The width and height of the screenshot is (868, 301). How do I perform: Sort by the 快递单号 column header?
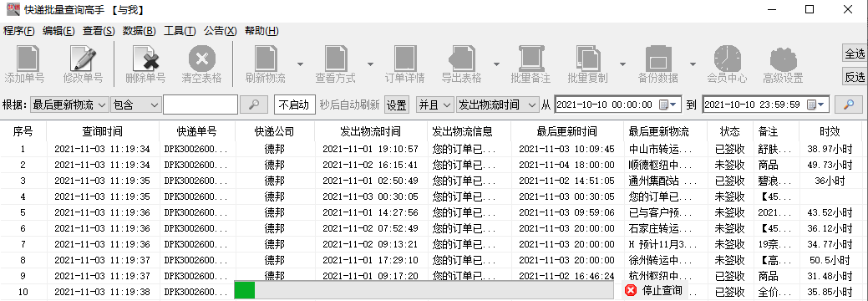coord(196,131)
